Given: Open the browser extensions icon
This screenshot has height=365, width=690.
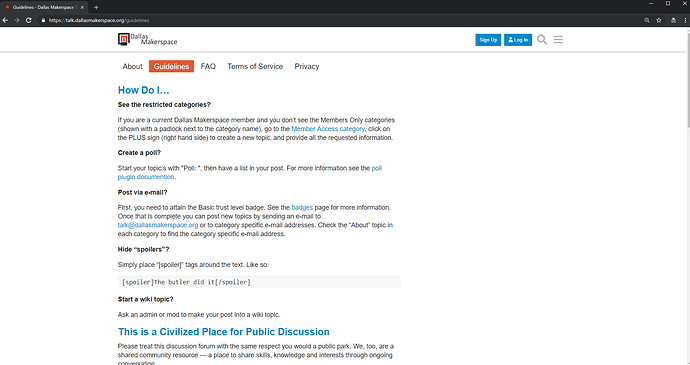Looking at the screenshot, I should tap(673, 20).
